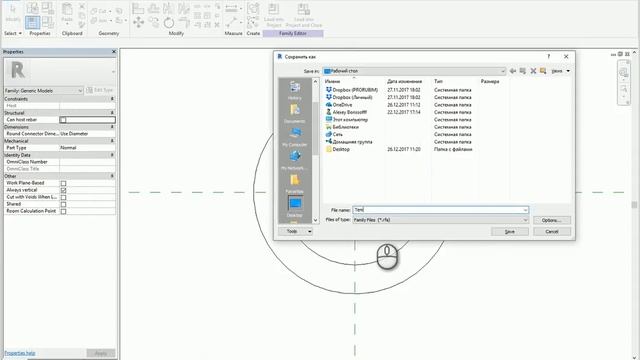The image size is (640, 360).
Task: Click the Save button in dialog
Action: tap(510, 231)
